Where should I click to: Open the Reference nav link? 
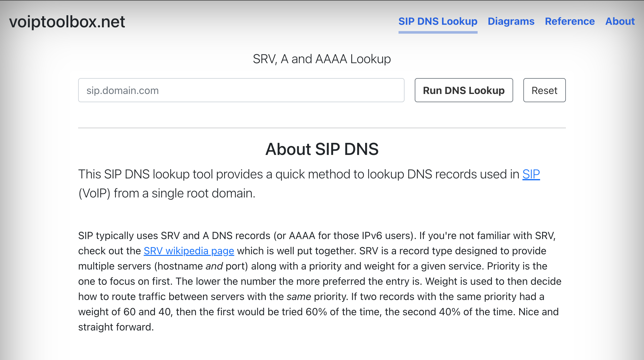tap(569, 21)
